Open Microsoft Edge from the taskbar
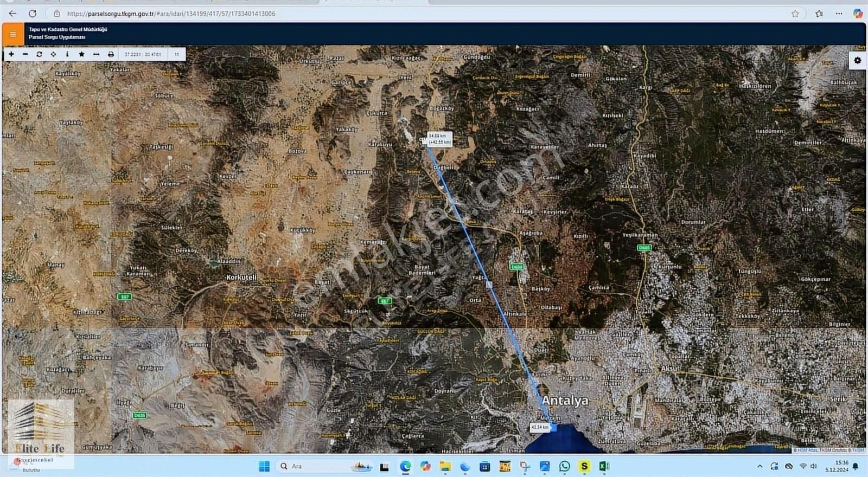 [405, 466]
